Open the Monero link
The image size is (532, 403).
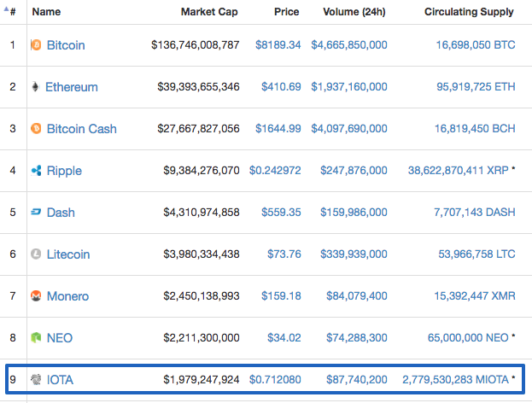coord(67,296)
